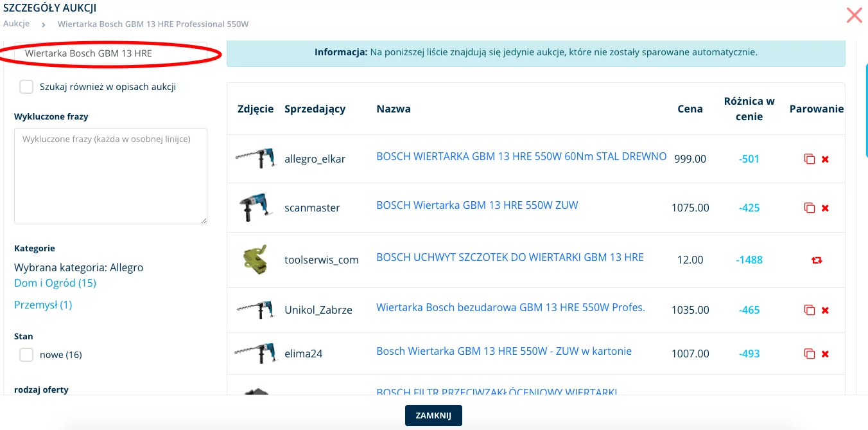
Task: Click price difference -501
Action: pyautogui.click(x=749, y=159)
